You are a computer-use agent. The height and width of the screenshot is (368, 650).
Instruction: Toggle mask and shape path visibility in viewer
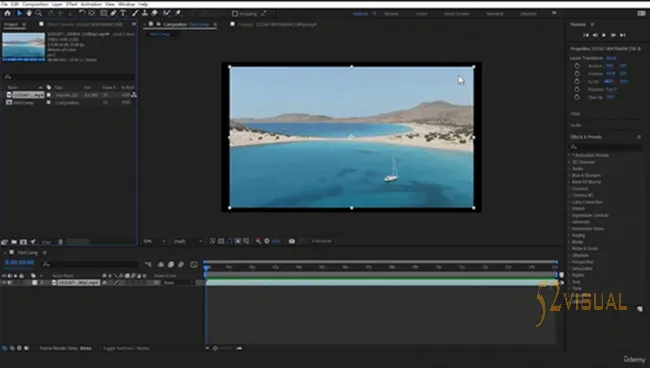(x=229, y=241)
